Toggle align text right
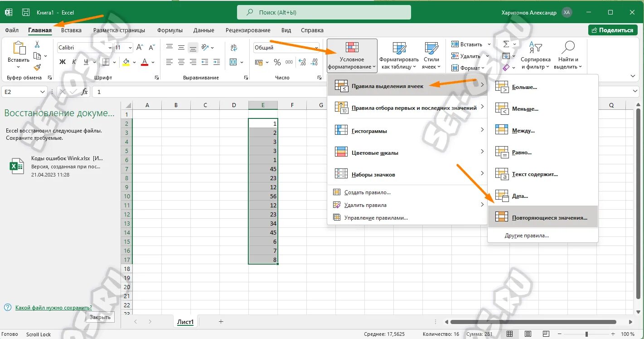The width and height of the screenshot is (644, 339). coord(193,62)
